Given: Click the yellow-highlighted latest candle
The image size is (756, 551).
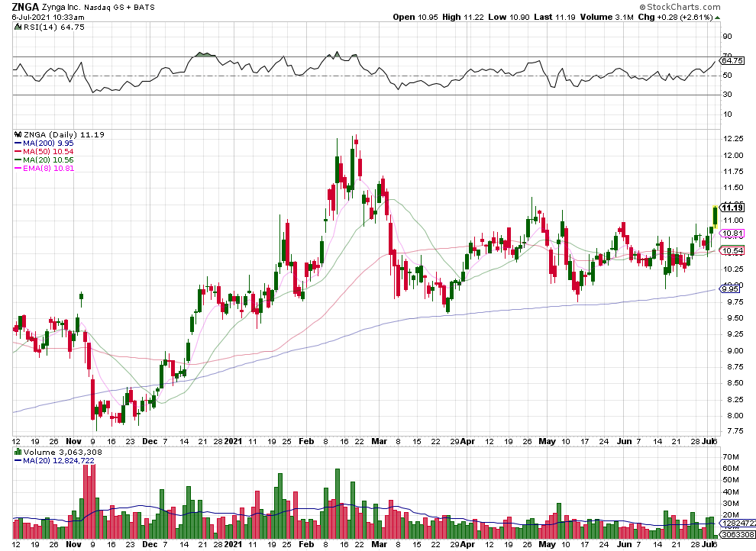Looking at the screenshot, I should [715, 216].
